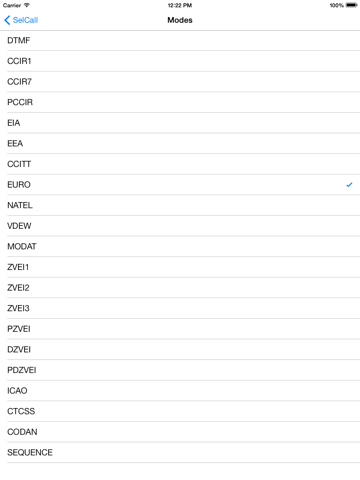Choose CTCSS mode
Image resolution: width=360 pixels, height=480 pixels.
(x=180, y=411)
